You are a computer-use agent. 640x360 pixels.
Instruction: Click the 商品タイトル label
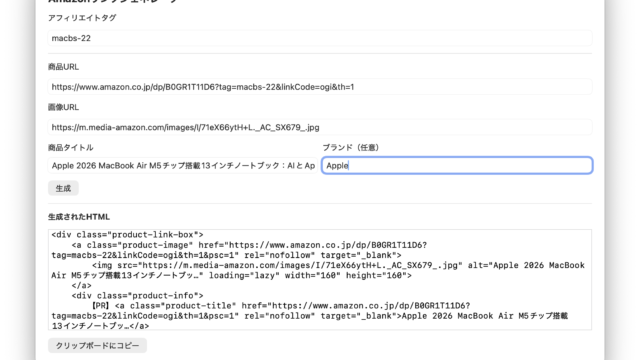[x=71, y=148]
